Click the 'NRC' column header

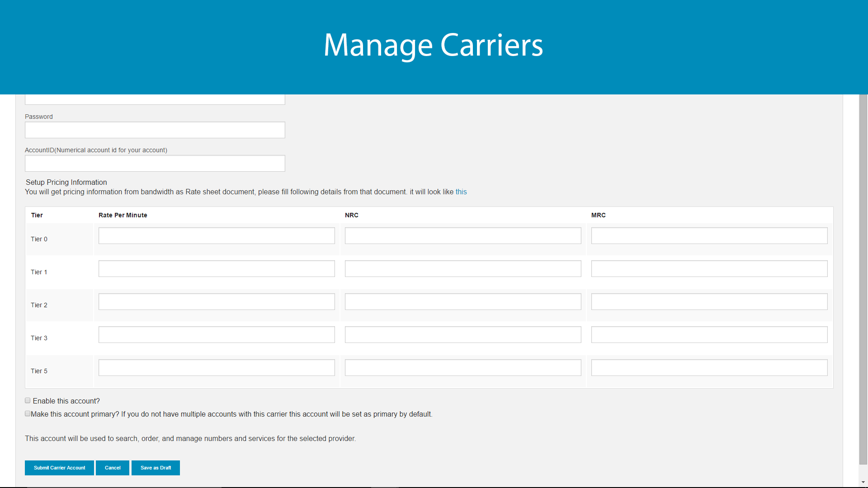[x=352, y=216]
